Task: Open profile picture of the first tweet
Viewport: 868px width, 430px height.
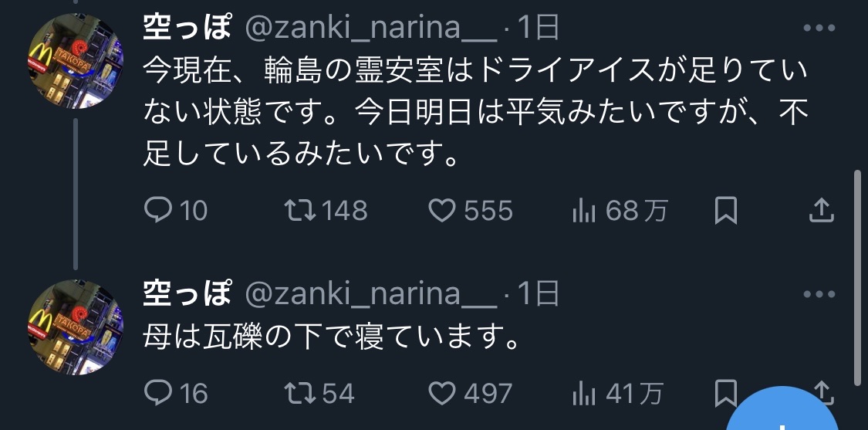Action: point(76,61)
